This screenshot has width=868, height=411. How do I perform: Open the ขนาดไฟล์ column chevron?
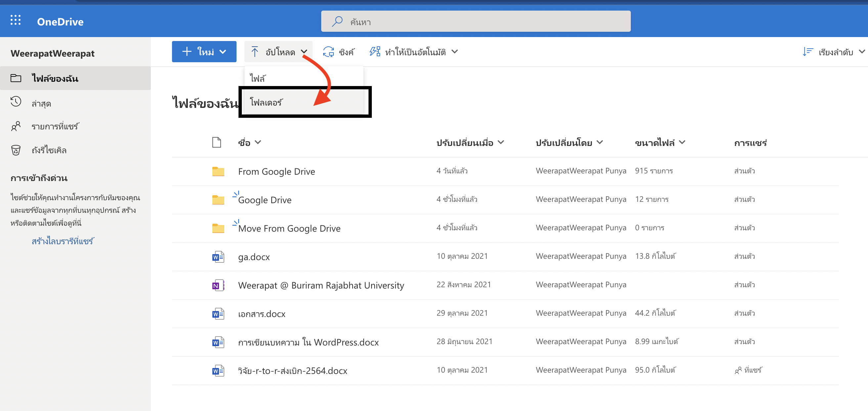coord(682,142)
